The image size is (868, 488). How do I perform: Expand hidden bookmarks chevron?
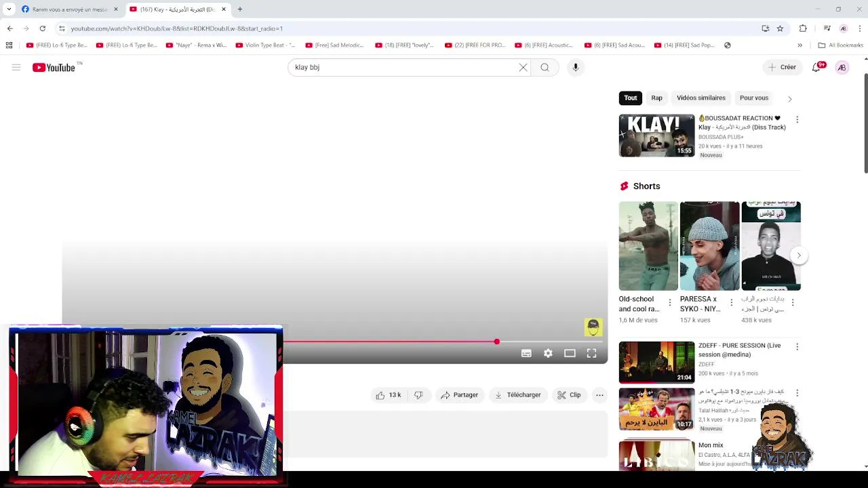(800, 45)
